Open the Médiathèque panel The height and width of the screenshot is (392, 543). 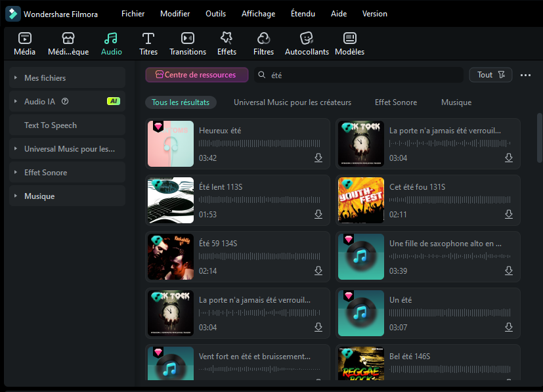pos(68,38)
